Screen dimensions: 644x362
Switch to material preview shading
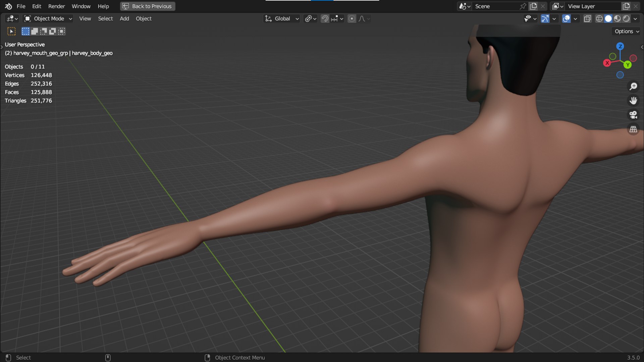(617, 18)
